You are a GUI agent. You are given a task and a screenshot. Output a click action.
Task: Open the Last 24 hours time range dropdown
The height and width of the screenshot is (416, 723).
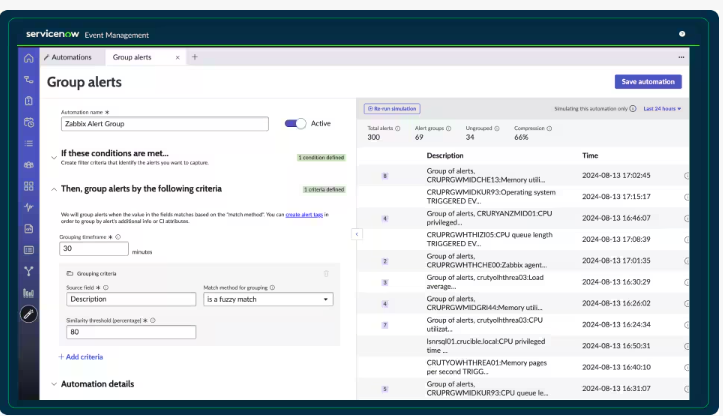tap(662, 108)
